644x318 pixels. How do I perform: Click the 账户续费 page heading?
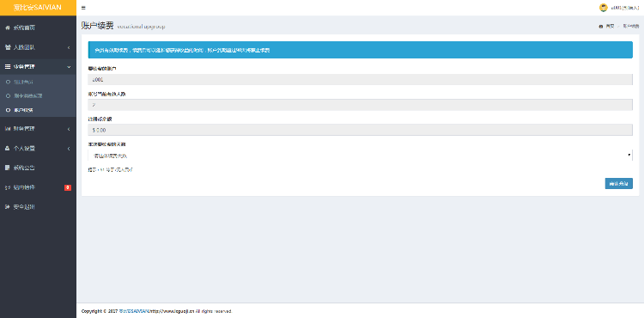point(97,26)
